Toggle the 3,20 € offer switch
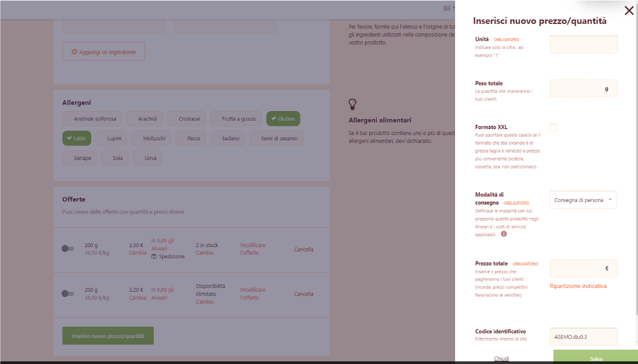 [68, 293]
